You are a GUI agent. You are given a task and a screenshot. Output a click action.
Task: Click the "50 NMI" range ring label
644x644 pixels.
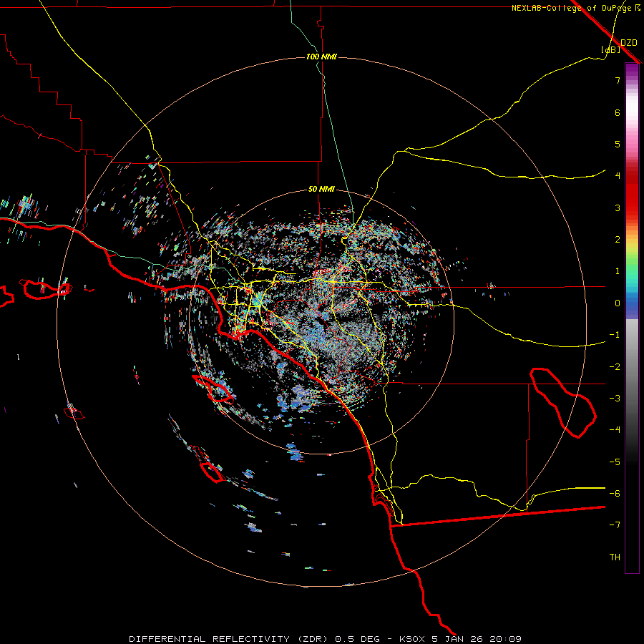(x=321, y=189)
